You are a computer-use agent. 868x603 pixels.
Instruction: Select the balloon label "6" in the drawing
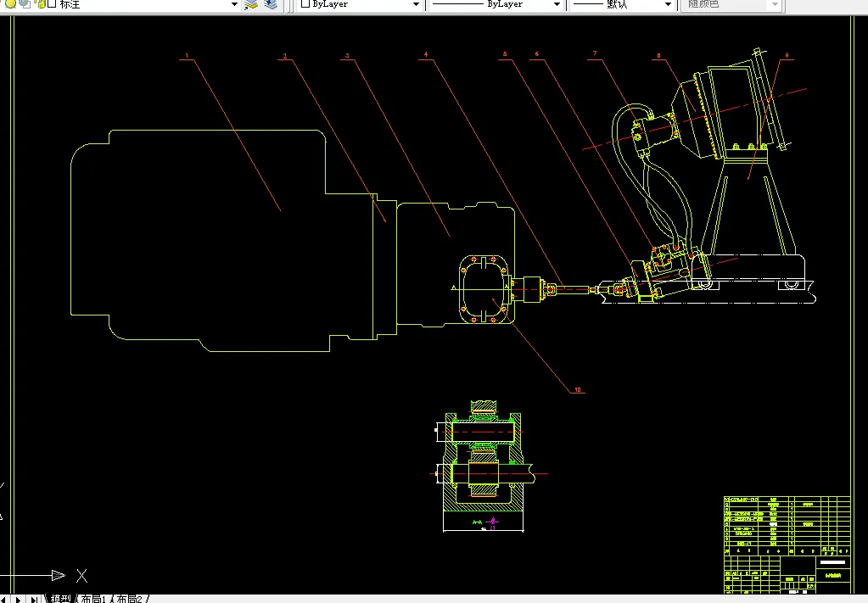pos(536,54)
